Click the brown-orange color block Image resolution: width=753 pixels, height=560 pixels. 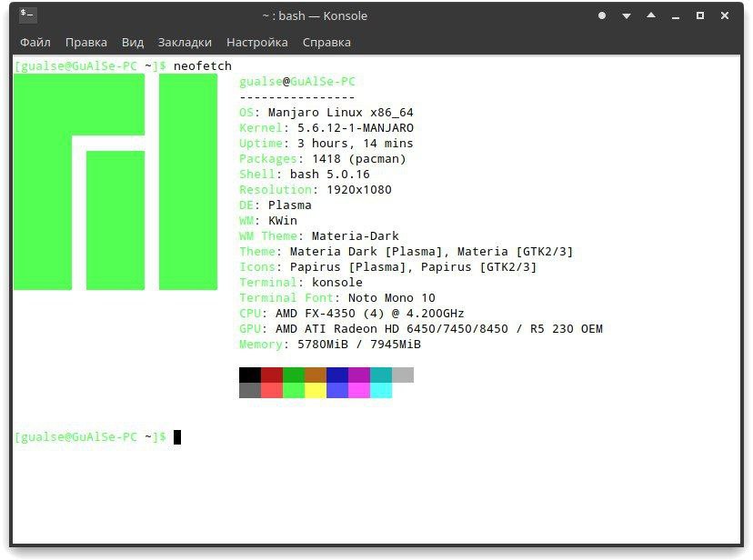click(316, 375)
